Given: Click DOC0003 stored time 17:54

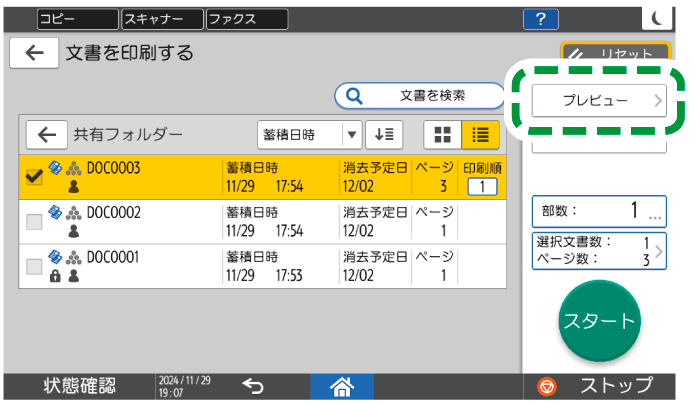Looking at the screenshot, I should [x=289, y=186].
